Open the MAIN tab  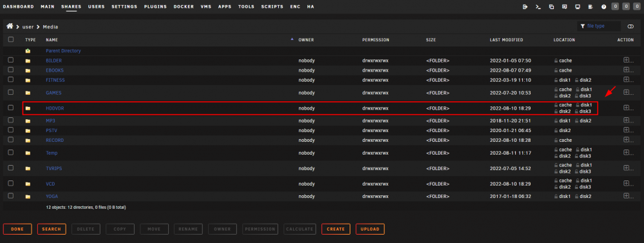pyautogui.click(x=48, y=7)
